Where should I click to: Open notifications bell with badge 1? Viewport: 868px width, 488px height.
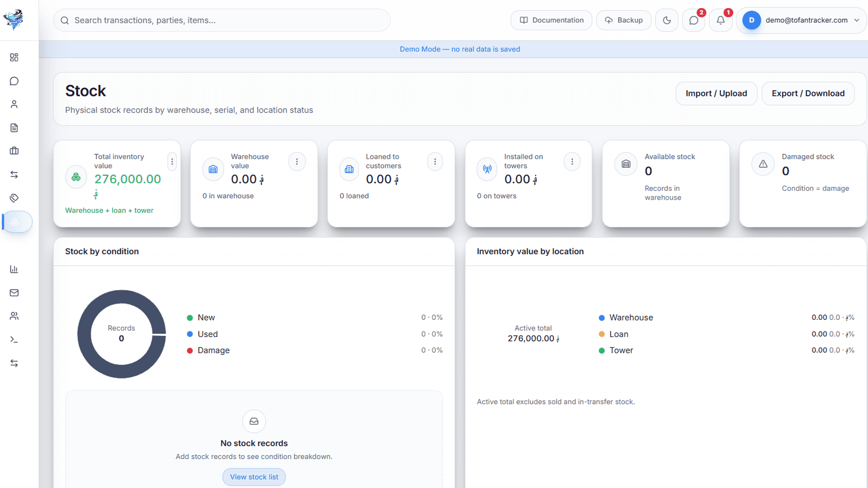click(721, 20)
